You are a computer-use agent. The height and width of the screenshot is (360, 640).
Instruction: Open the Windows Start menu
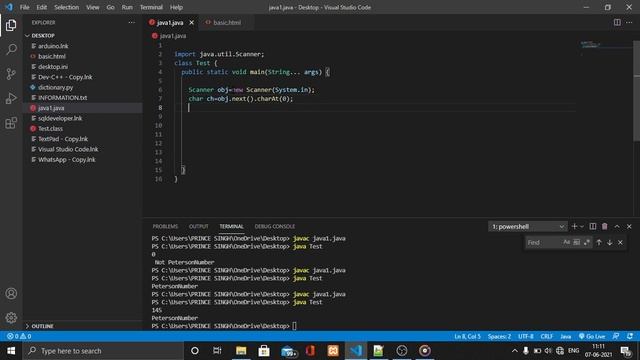11,351
